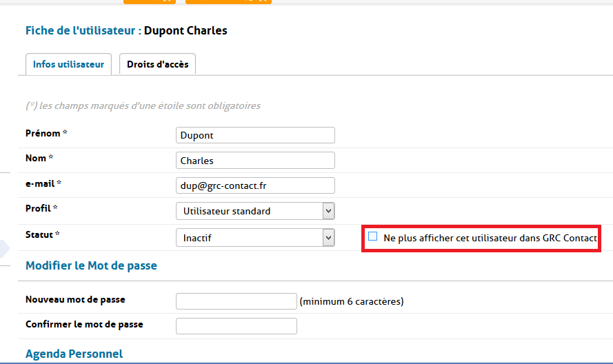Click the minimum 6 caractères hint text
Screen dimensions: 613x364
click(352, 301)
